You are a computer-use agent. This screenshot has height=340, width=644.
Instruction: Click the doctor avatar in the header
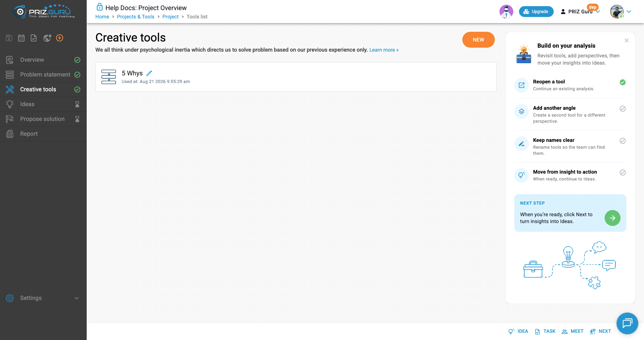pyautogui.click(x=506, y=12)
